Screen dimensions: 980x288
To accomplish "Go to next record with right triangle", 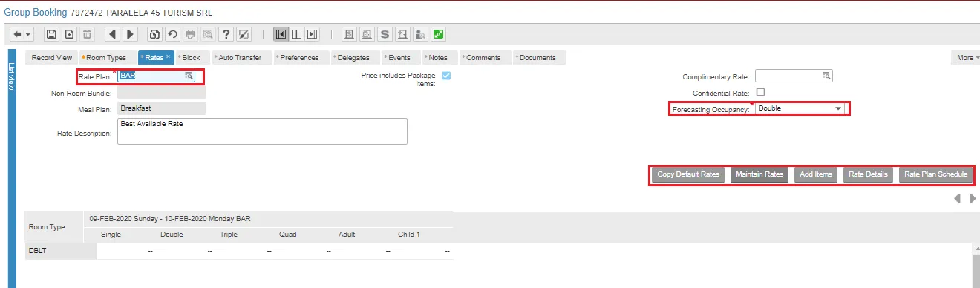I will click(x=130, y=34).
